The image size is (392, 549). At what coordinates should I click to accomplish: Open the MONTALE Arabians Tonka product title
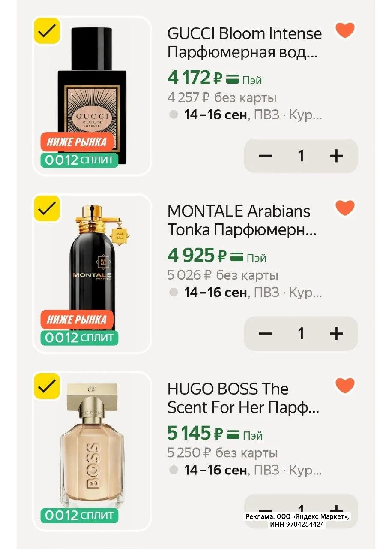pyautogui.click(x=242, y=220)
